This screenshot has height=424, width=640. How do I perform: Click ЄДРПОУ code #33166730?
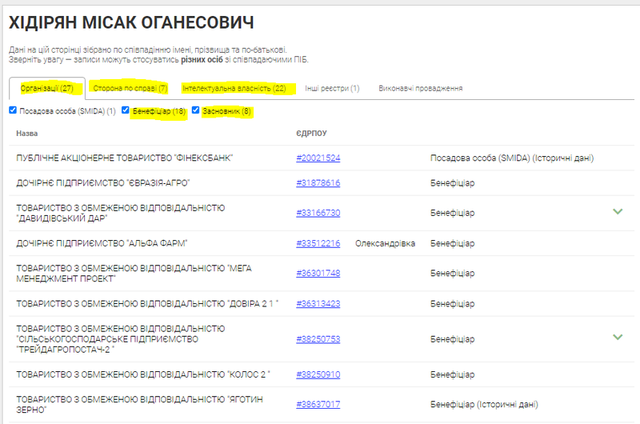pyautogui.click(x=318, y=212)
